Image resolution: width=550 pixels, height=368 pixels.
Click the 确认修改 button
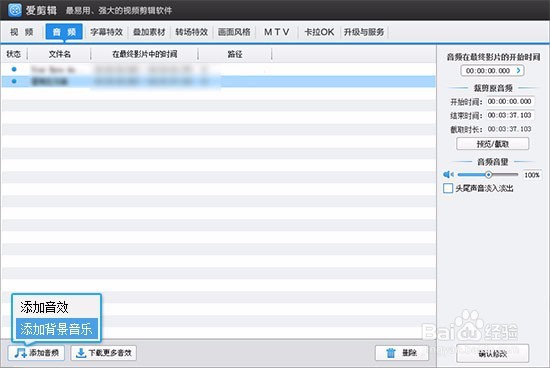point(492,354)
